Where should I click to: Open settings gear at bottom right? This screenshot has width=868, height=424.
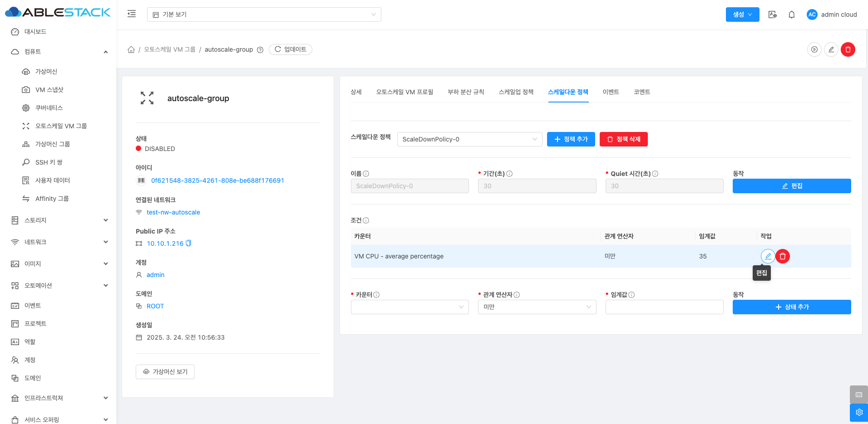point(859,412)
